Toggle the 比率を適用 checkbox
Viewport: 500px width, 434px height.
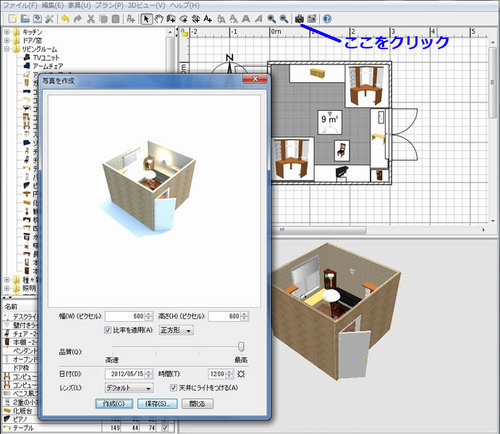click(108, 330)
